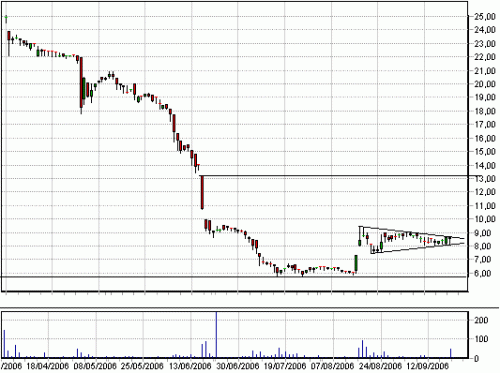Select the 19/07/2006 date label

click(284, 366)
